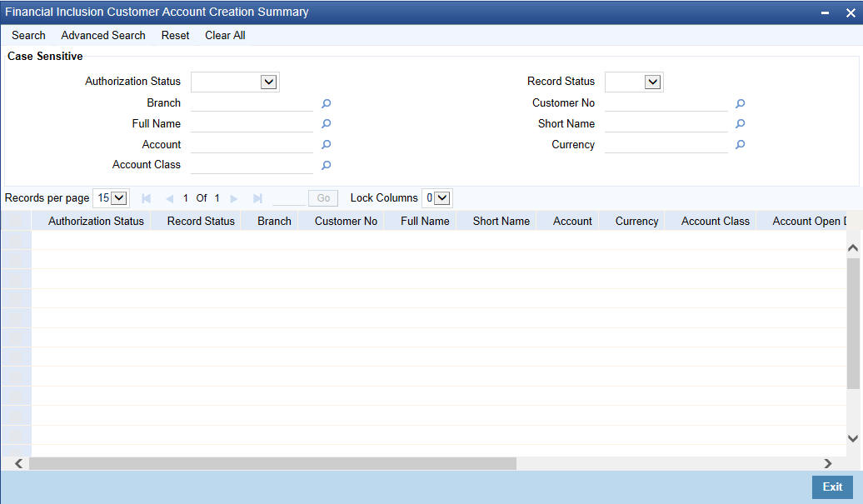The width and height of the screenshot is (863, 504).
Task: Open the Records per page dropdown
Action: coord(111,198)
